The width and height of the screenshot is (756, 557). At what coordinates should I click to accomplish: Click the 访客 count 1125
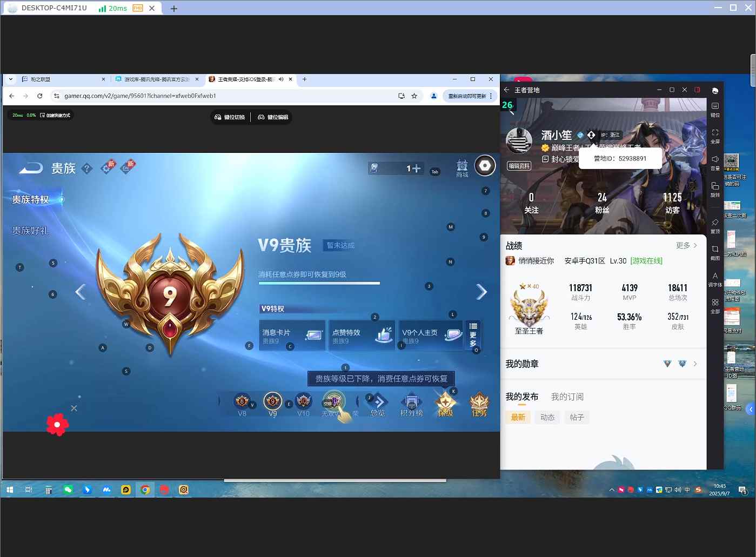click(672, 203)
